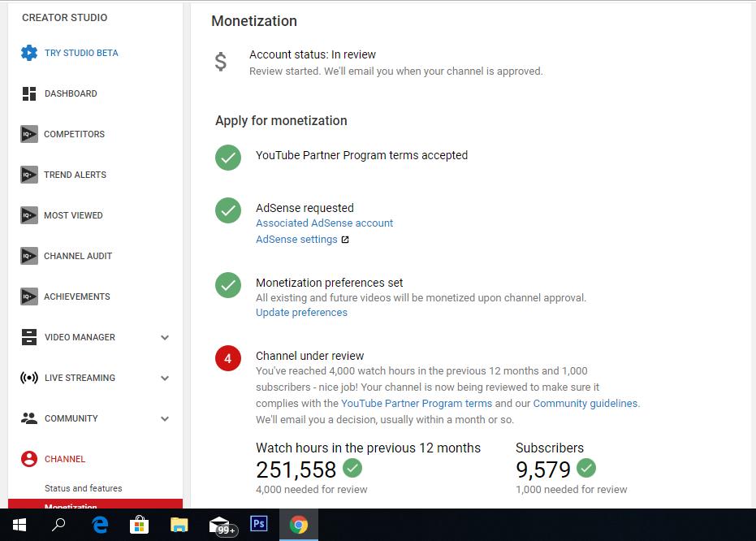Screen dimensions: 756x541
Task: Open Video Manager menu item
Action: 80,337
